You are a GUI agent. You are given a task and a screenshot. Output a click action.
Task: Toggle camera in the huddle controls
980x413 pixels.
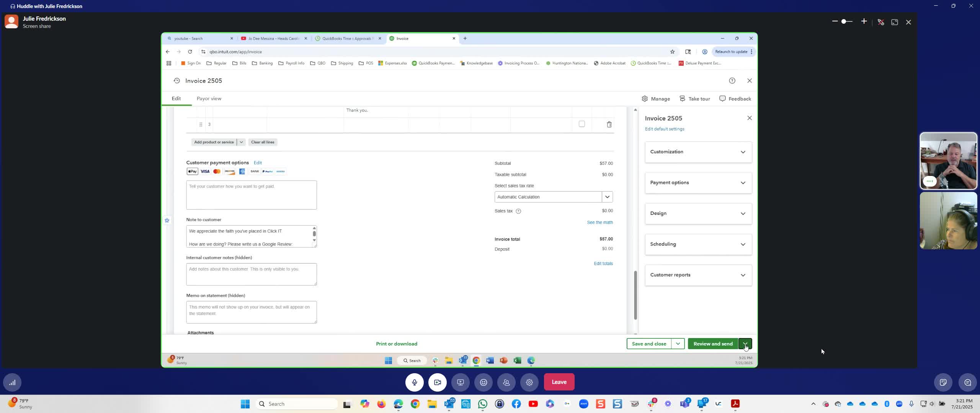(x=437, y=382)
